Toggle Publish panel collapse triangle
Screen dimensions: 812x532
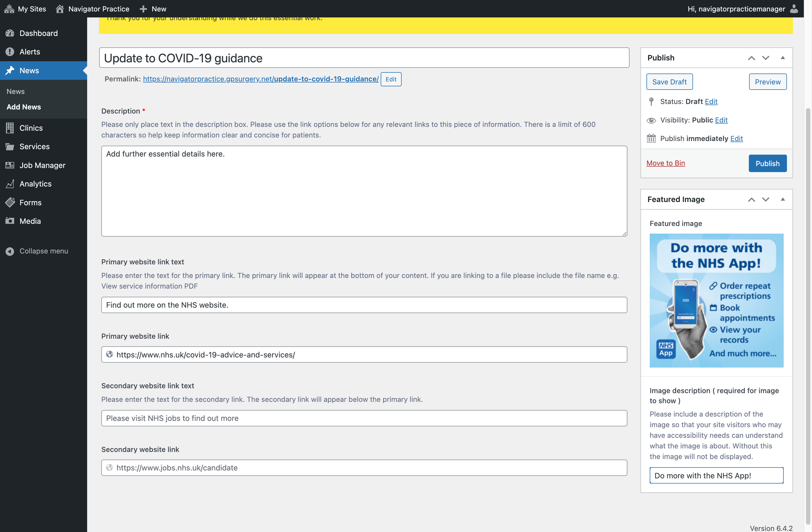[x=783, y=58]
